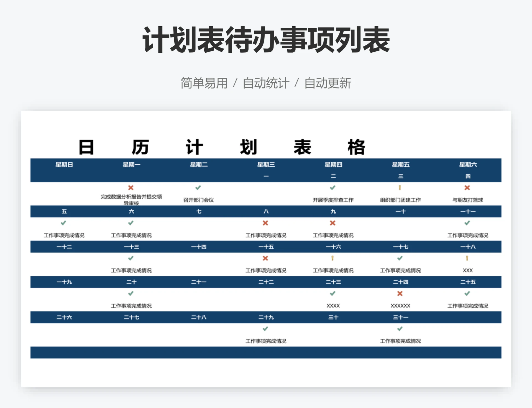Image resolution: width=532 pixels, height=408 pixels.
Task: Toggle the red X status on date 二十四
Action: coord(400,293)
